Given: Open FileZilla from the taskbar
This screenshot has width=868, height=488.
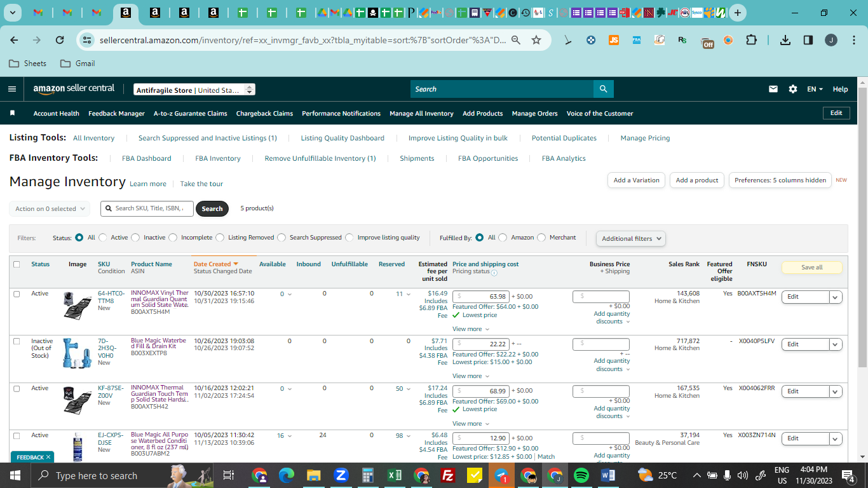Looking at the screenshot, I should 447,475.
